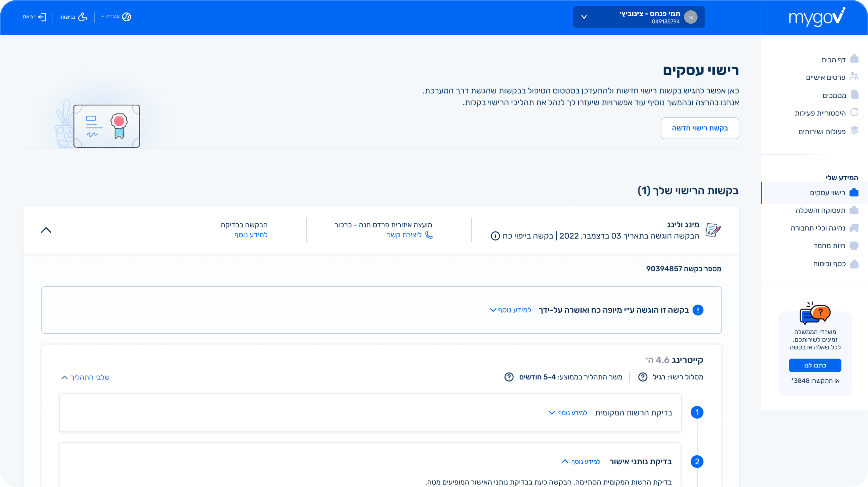Click more info link under request status
Image resolution: width=868 pixels, height=487 pixels.
coord(251,235)
